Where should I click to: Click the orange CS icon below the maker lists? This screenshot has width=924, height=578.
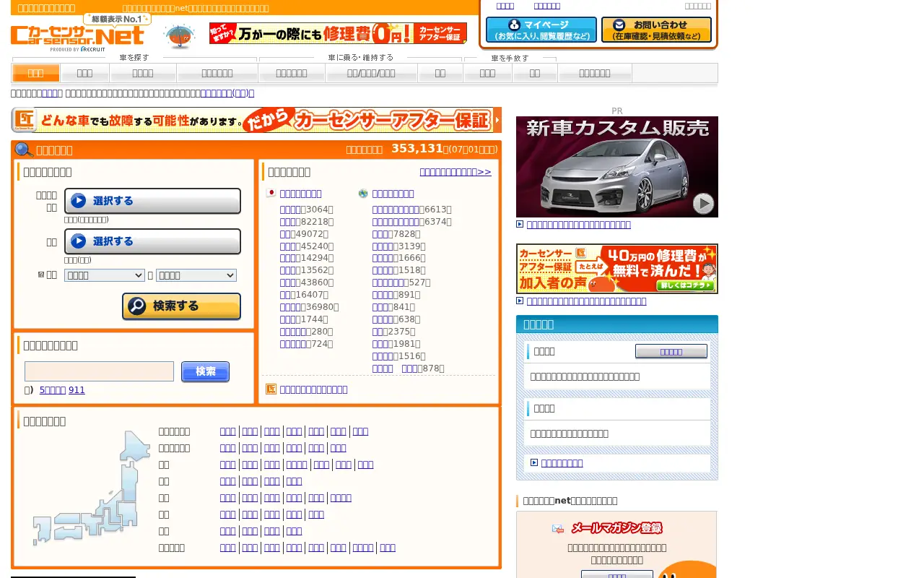pyautogui.click(x=271, y=389)
